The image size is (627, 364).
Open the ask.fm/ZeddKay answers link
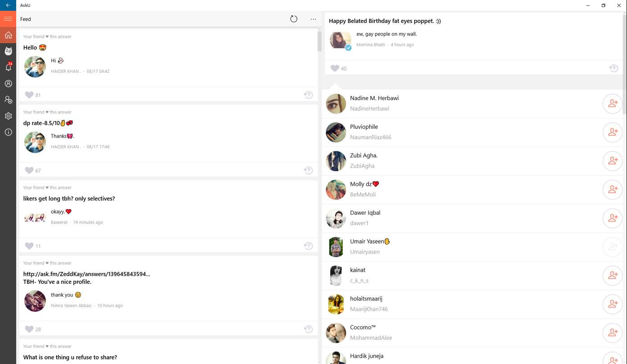[x=86, y=274]
